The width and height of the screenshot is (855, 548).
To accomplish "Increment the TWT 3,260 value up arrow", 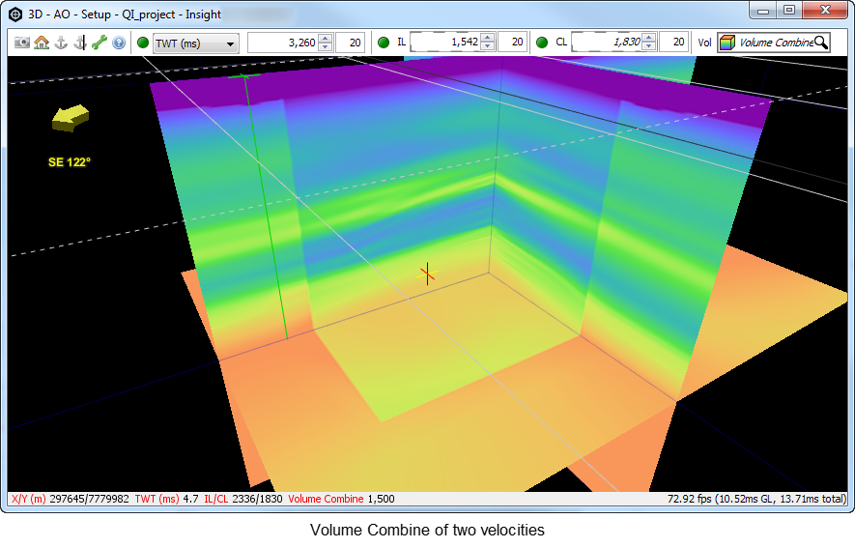I will (326, 38).
